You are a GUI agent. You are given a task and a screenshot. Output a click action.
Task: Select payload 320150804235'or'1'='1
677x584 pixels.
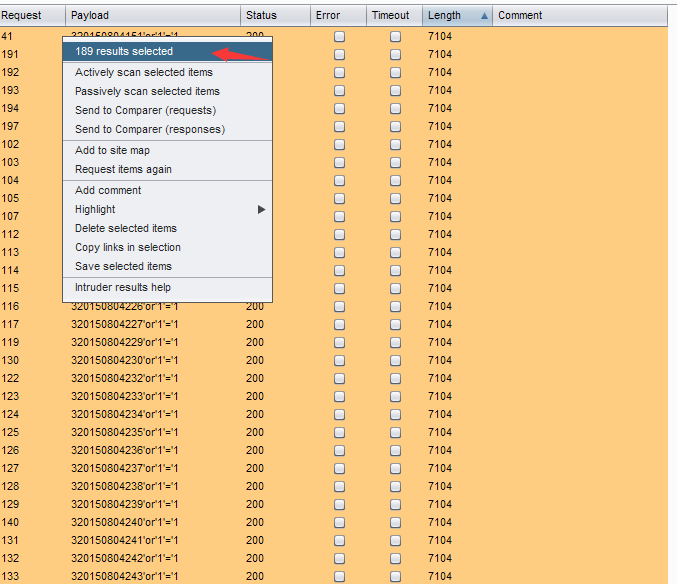(x=125, y=432)
